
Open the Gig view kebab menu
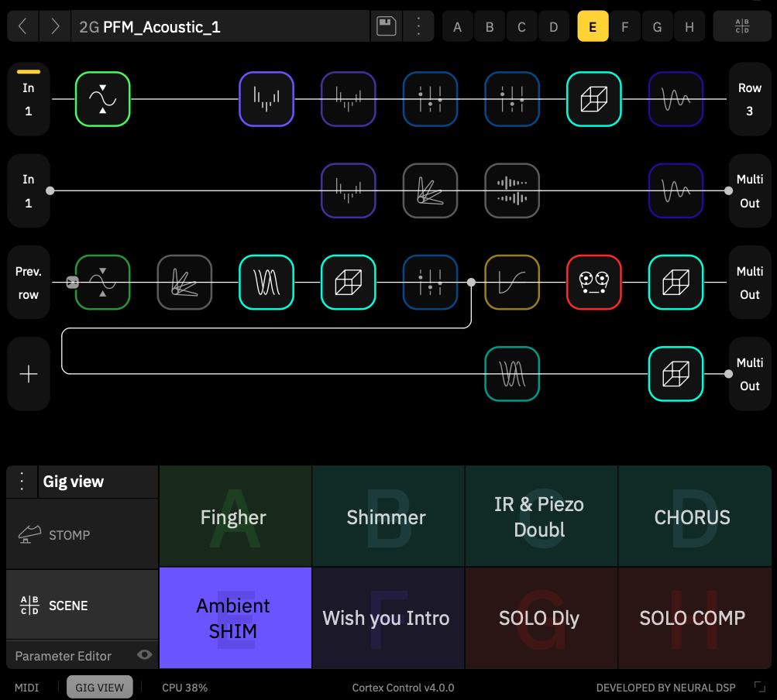(x=22, y=480)
